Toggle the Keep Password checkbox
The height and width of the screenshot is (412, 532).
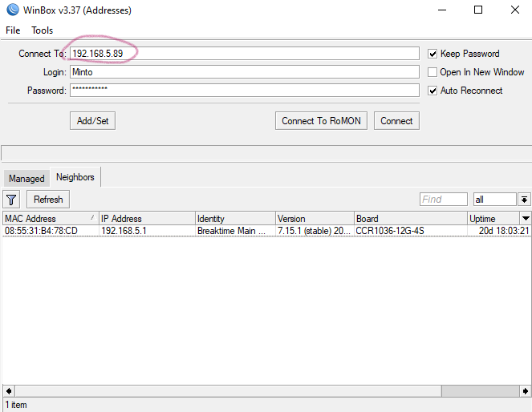pos(433,54)
